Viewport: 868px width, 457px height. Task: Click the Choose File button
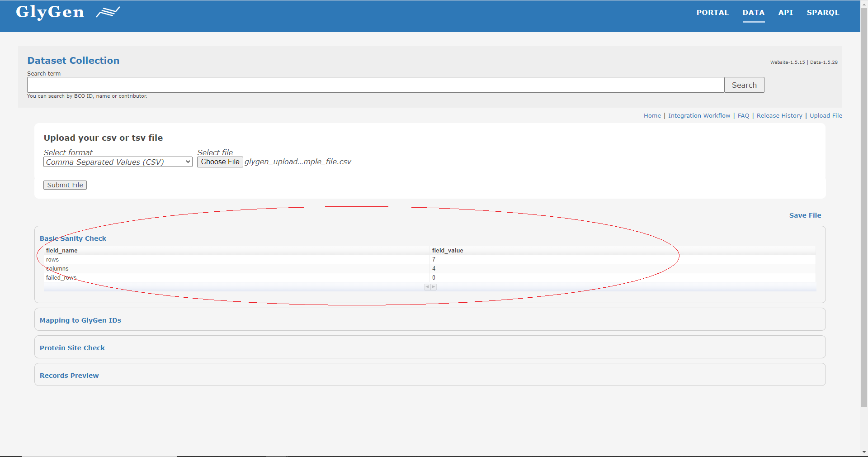220,162
